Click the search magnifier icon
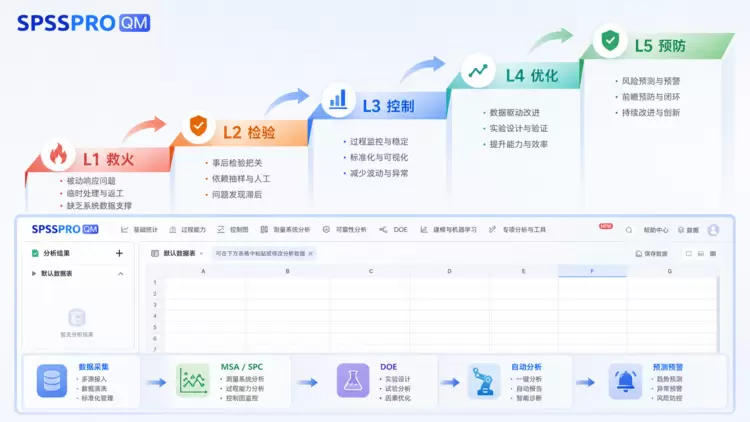The width and height of the screenshot is (750, 422). 629,230
